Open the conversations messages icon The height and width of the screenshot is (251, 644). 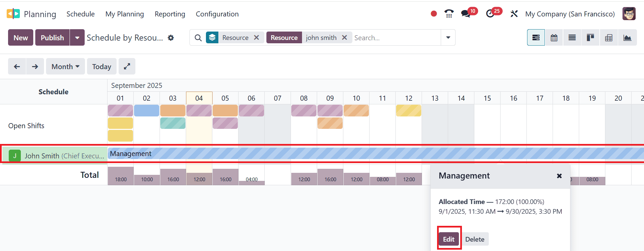pos(466,14)
